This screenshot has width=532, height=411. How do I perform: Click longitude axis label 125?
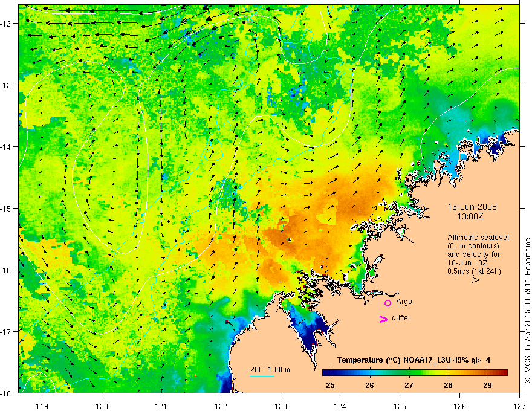pyautogui.click(x=400, y=406)
